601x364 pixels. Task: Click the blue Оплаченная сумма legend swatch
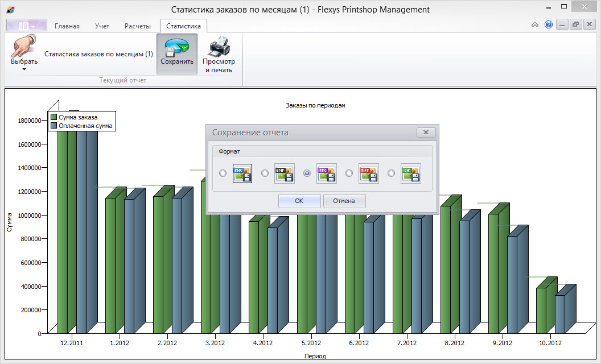click(54, 125)
